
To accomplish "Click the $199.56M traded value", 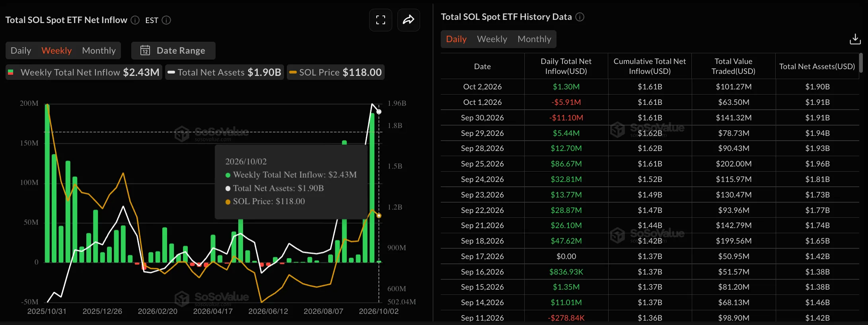I will point(734,241).
